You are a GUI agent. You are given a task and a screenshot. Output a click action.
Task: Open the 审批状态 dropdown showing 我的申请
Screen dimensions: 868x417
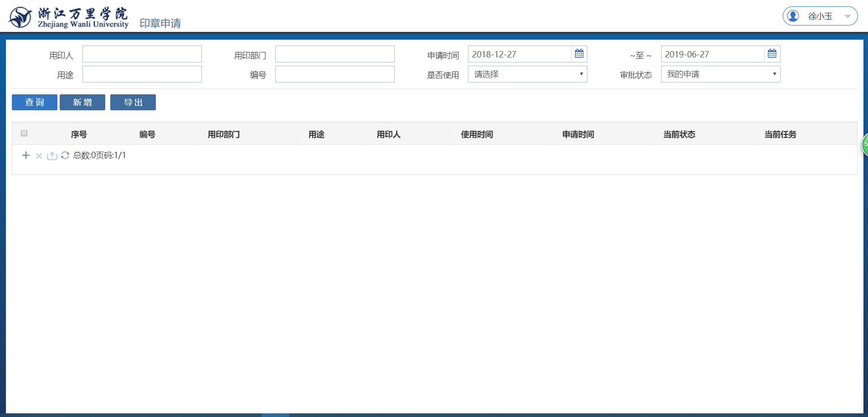tap(720, 74)
